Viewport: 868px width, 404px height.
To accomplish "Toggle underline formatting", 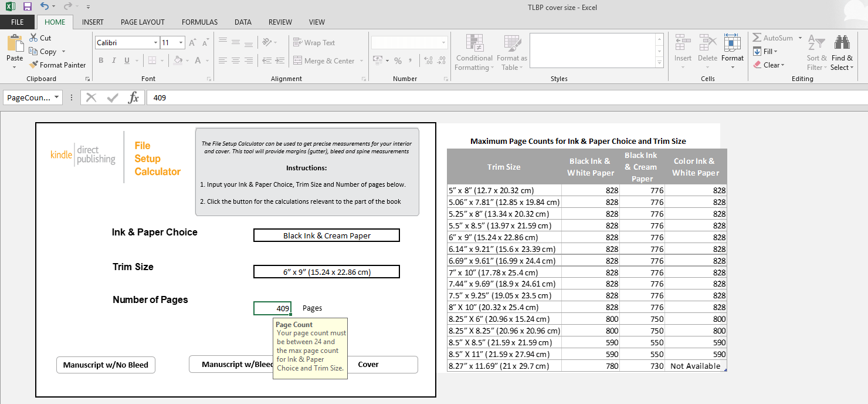I will 127,60.
